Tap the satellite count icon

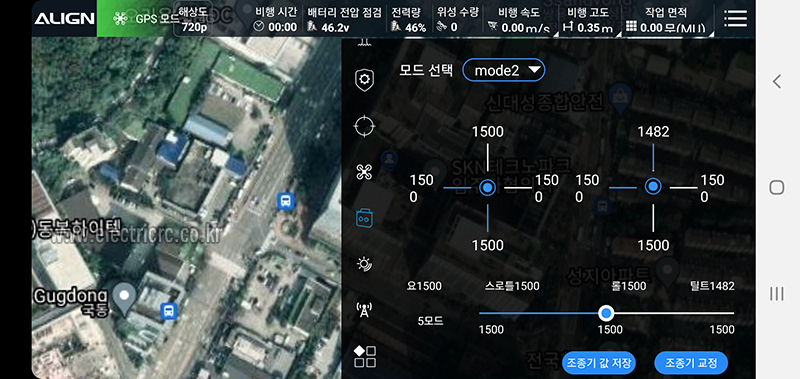441,27
